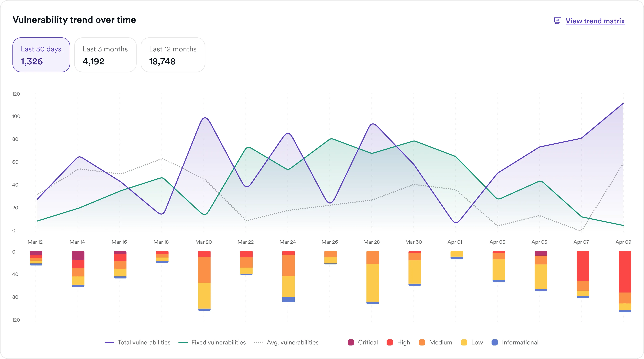Select the Last 30 days tab

click(x=41, y=55)
